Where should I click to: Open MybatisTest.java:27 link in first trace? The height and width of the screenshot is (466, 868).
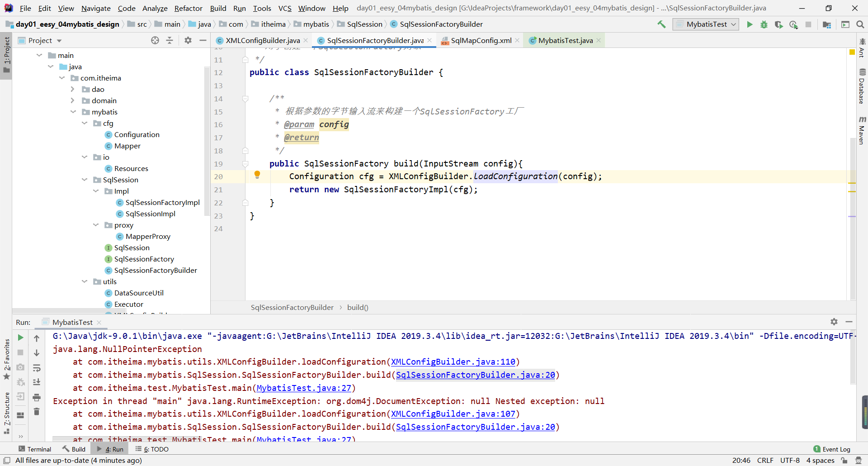(x=304, y=388)
